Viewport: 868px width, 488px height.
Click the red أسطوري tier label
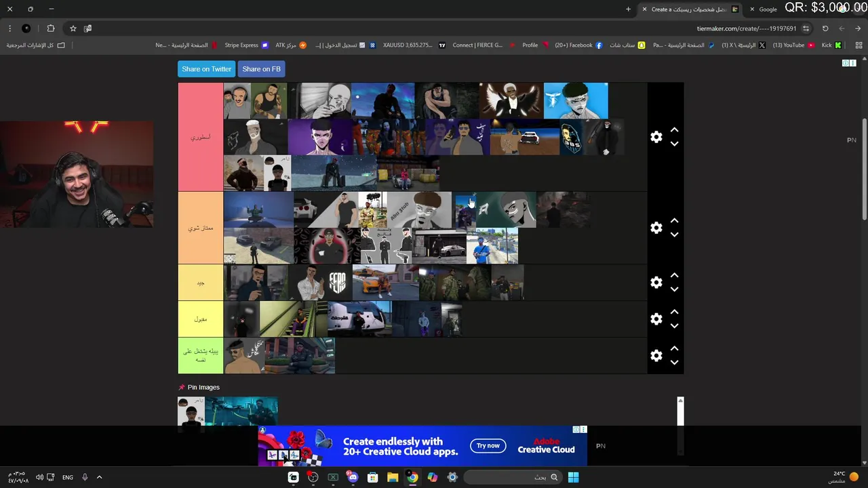click(200, 137)
